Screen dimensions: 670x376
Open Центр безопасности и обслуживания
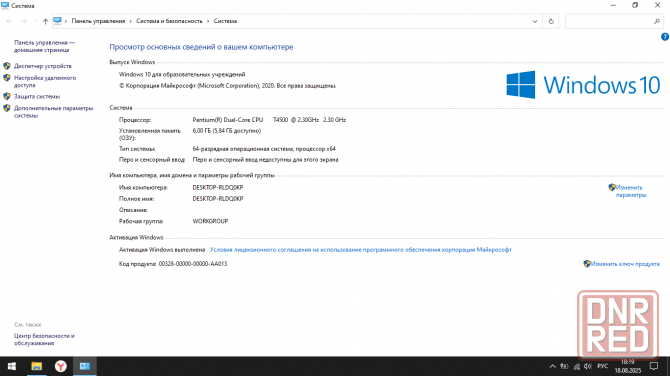point(44,339)
